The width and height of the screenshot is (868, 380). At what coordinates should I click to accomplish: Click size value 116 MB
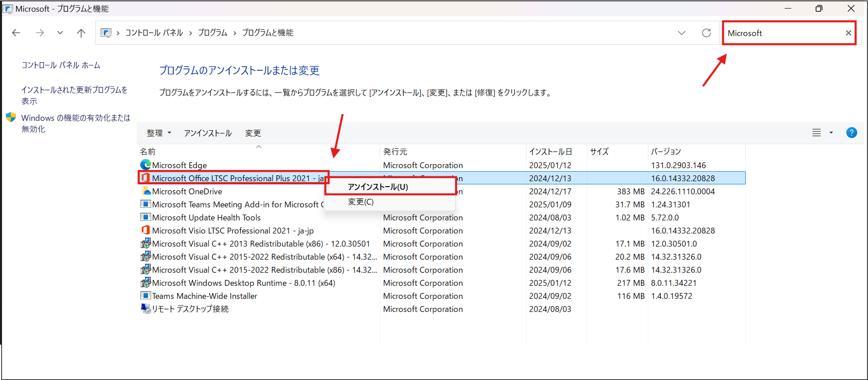631,296
